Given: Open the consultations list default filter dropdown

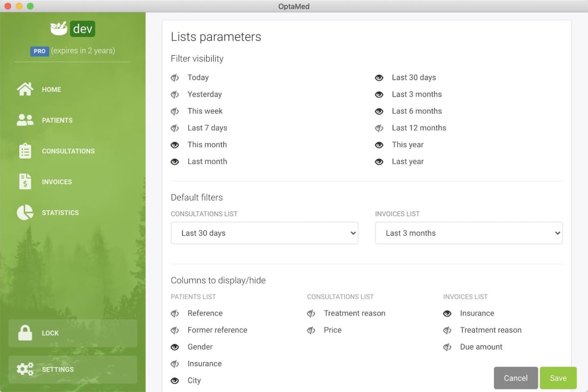Looking at the screenshot, I should (x=264, y=233).
